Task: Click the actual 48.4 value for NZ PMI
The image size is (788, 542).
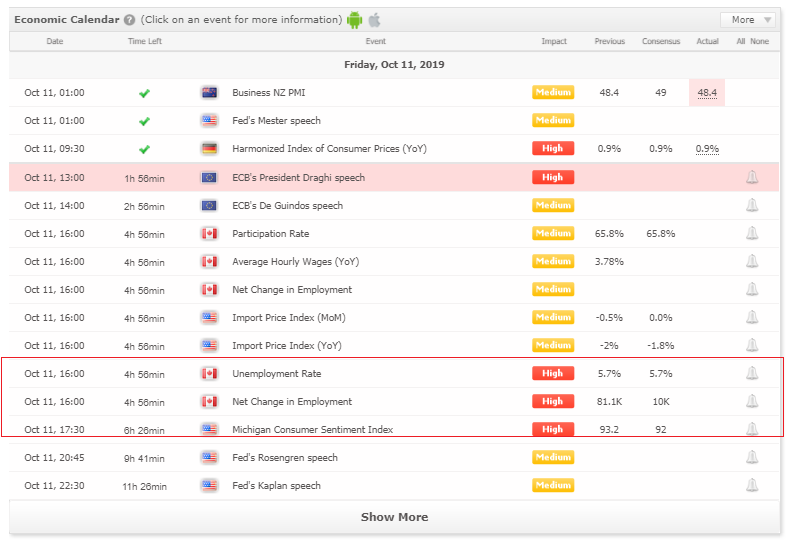Action: pos(707,93)
